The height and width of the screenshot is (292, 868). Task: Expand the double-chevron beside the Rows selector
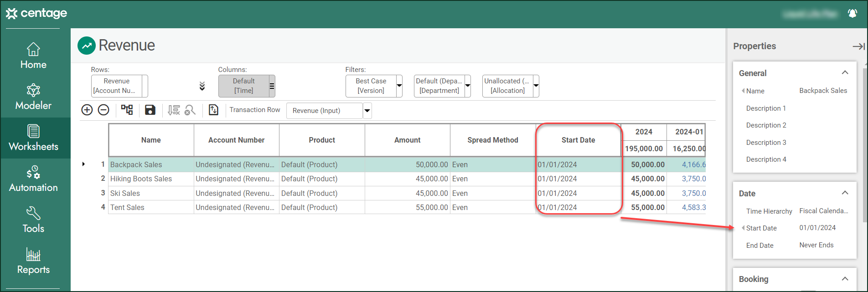(202, 86)
